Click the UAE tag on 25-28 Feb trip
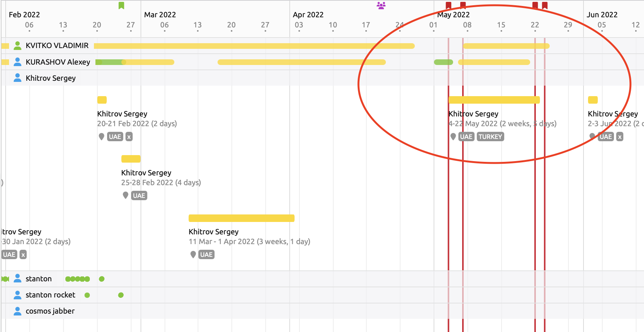644x332 pixels. (x=139, y=196)
